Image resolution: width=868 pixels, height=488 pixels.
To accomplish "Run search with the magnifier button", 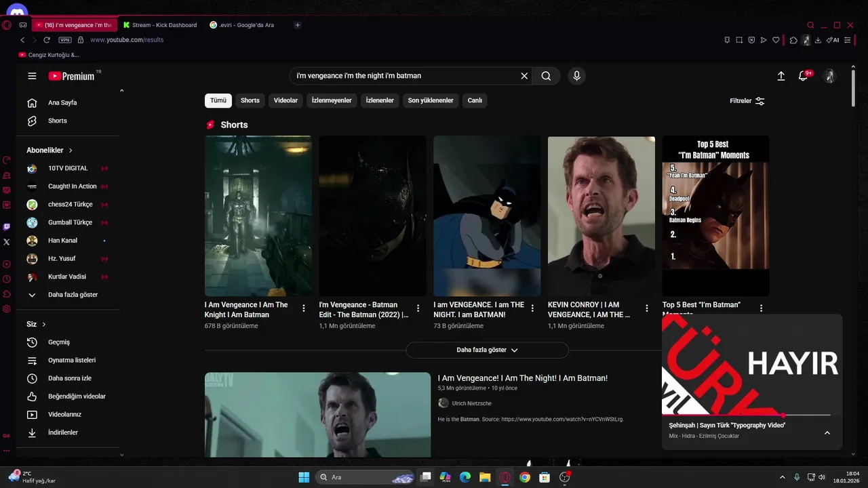I will 546,76.
